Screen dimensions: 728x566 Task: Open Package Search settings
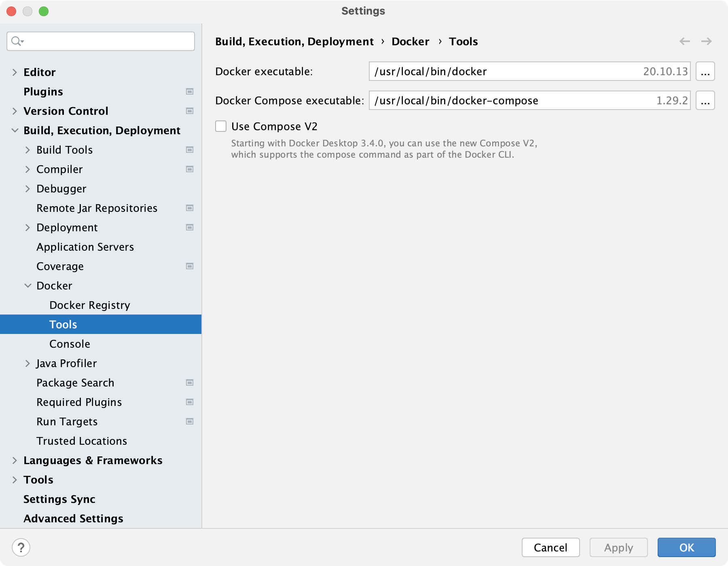75,383
